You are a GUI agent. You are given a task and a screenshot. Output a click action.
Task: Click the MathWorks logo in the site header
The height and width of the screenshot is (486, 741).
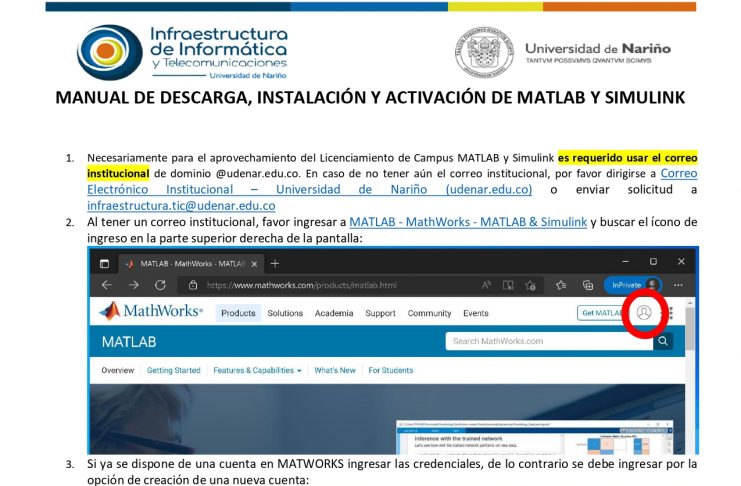[x=151, y=311]
